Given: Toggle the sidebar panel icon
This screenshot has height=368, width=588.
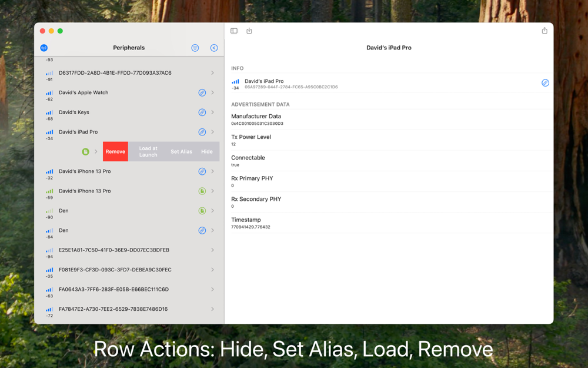Looking at the screenshot, I should point(234,31).
